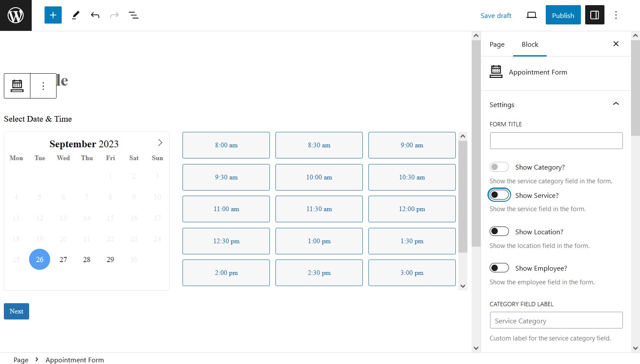
Task: Select the 8:30 am time slot
Action: point(319,145)
